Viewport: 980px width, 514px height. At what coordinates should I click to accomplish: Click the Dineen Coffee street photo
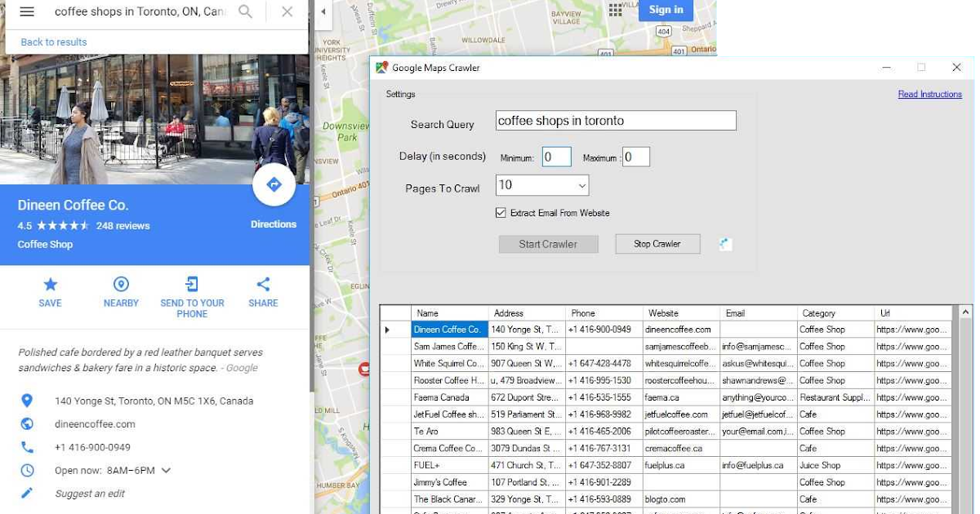[155, 121]
